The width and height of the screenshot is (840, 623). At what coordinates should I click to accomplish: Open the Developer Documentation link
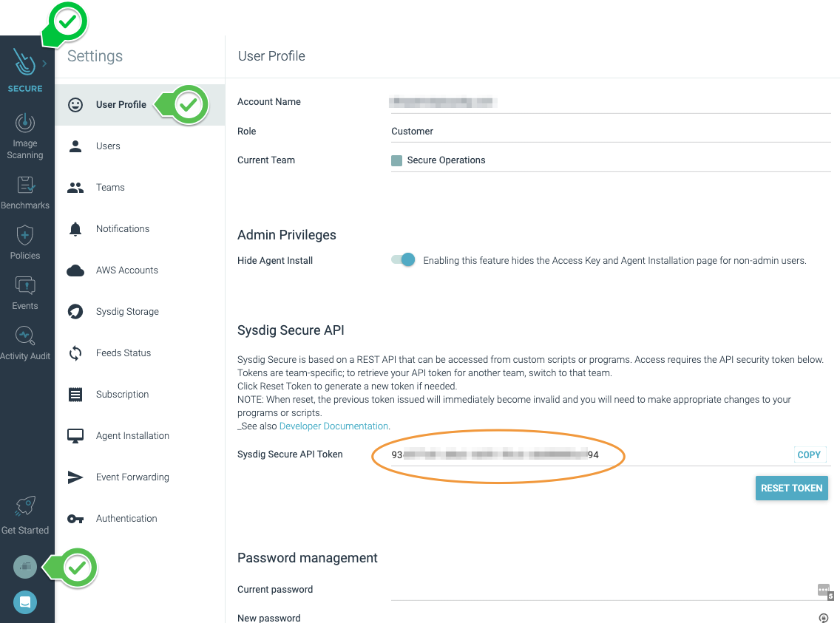(333, 426)
